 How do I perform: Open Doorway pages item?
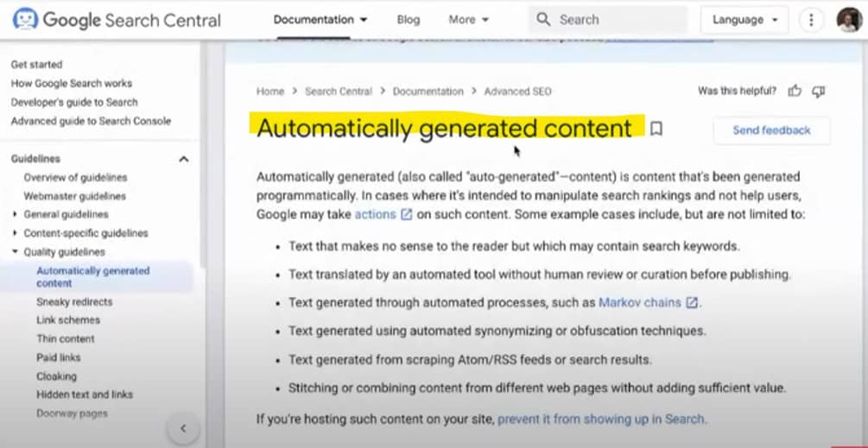pos(72,413)
